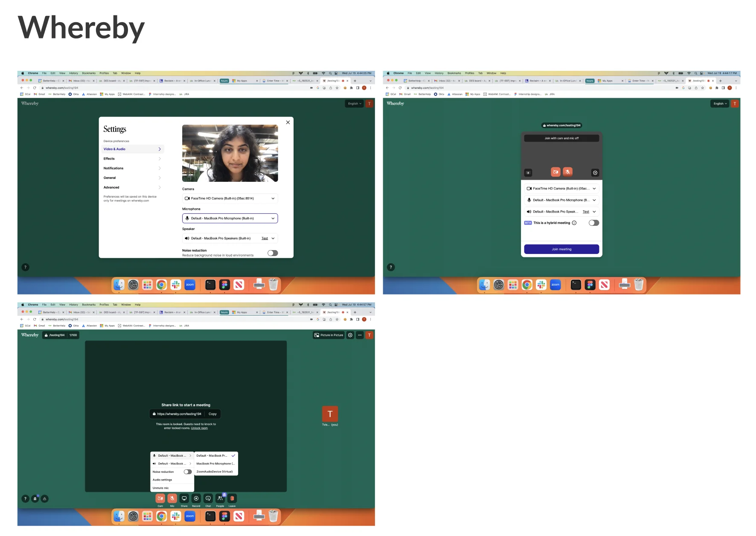Click Unmute mic in the mic popup menu

(172, 488)
